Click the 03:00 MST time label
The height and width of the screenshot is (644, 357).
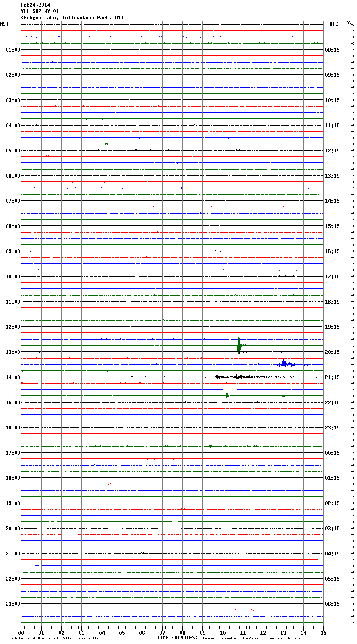coord(13,100)
